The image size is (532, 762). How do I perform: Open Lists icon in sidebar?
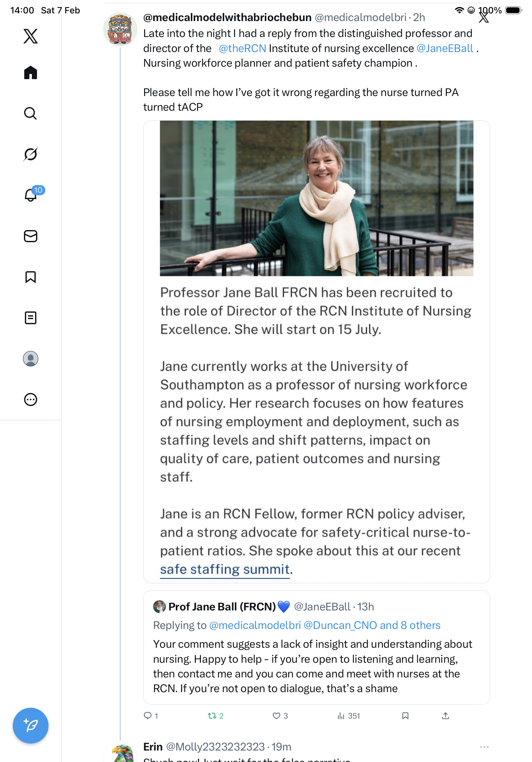coord(31,318)
